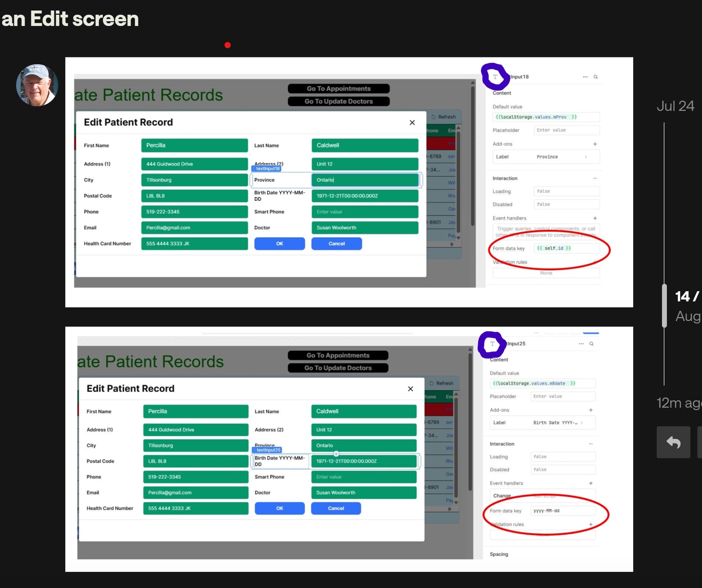Screen dimensions: 702x588
Task: Click the T icon beside textInput18
Action: pos(495,77)
